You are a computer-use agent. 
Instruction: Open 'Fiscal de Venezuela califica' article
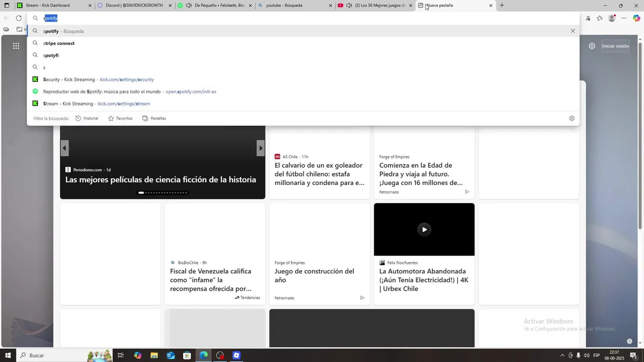211,280
